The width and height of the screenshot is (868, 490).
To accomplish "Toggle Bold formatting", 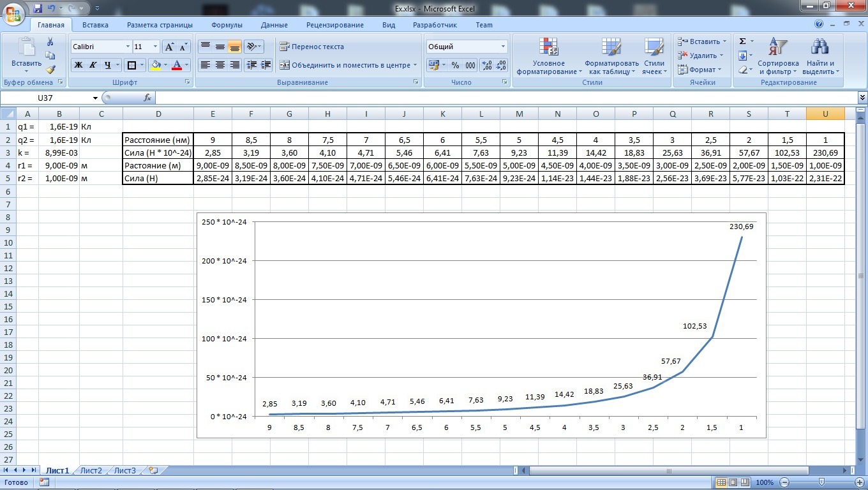I will (78, 65).
